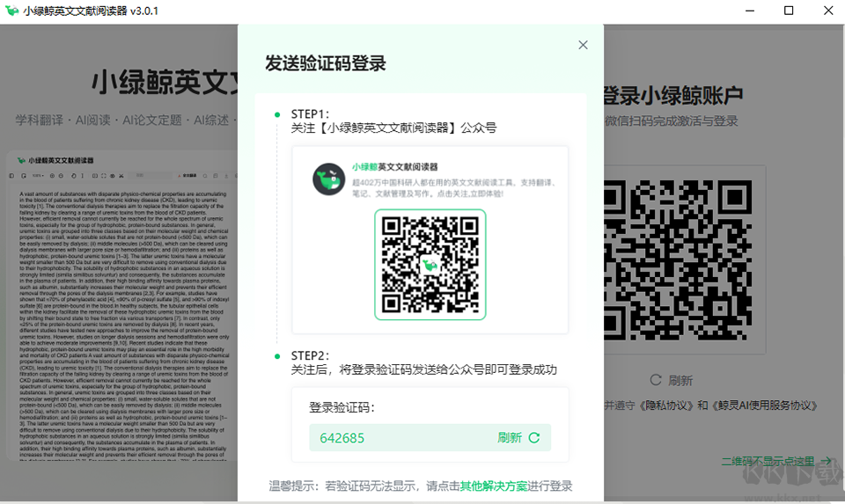Close the verification code login dialog
845x504 pixels.
[x=583, y=45]
